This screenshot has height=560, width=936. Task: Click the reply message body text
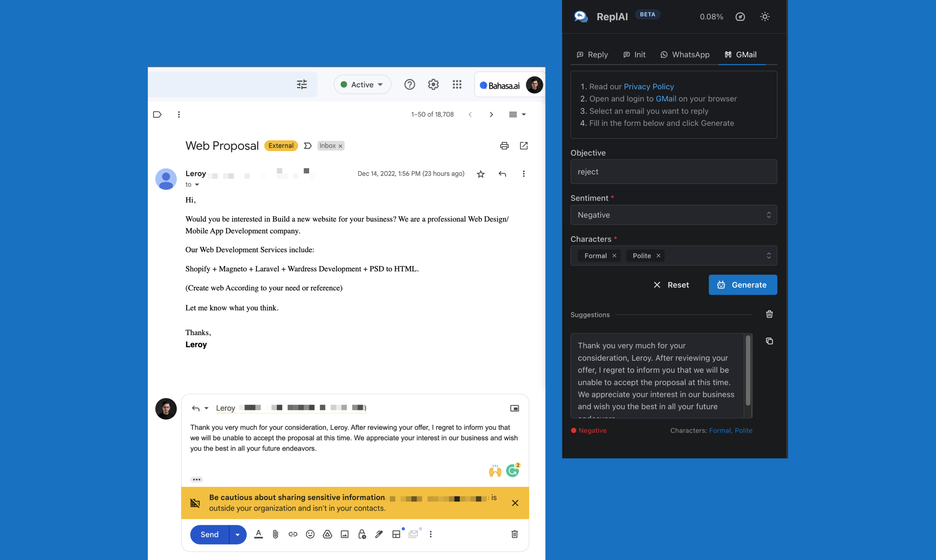(353, 438)
